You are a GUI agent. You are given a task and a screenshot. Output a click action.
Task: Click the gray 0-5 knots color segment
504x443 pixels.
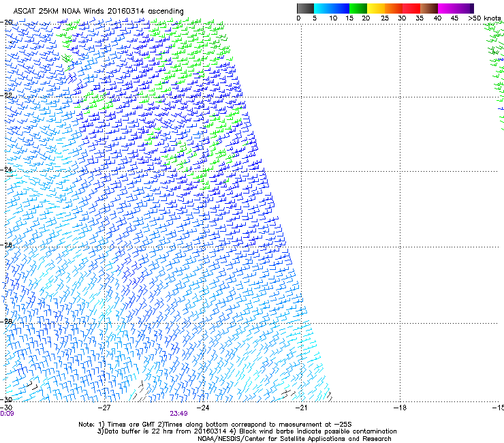pyautogui.click(x=305, y=8)
